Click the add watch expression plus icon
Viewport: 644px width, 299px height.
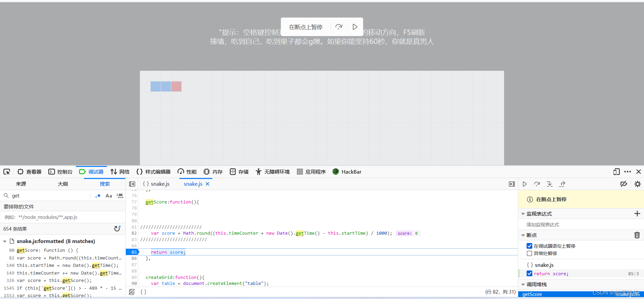point(637,214)
